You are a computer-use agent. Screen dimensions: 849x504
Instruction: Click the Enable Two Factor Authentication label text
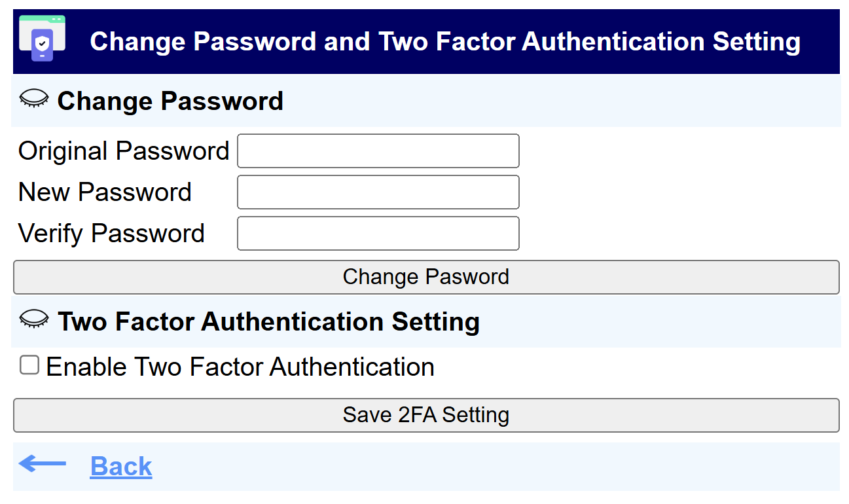(240, 367)
